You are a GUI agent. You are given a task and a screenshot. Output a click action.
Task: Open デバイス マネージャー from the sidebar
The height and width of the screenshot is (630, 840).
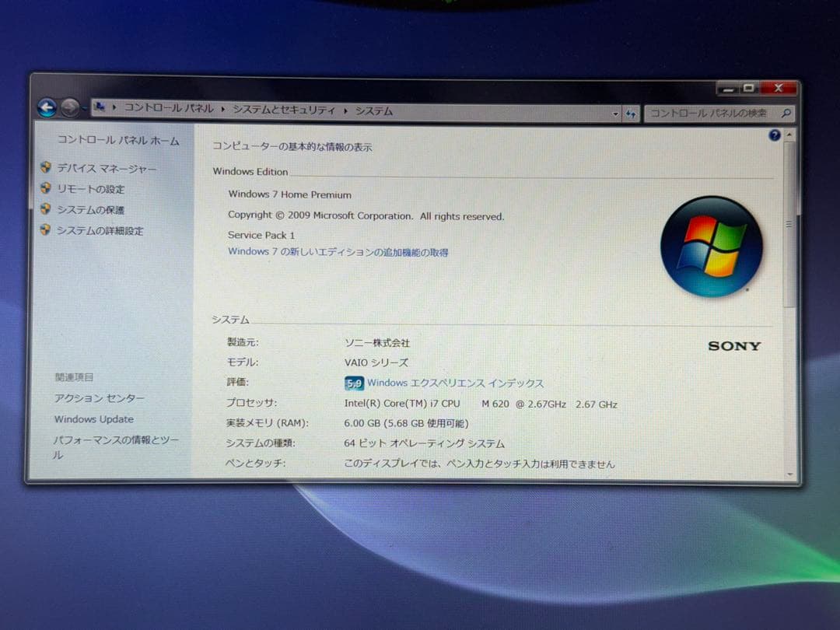(105, 168)
